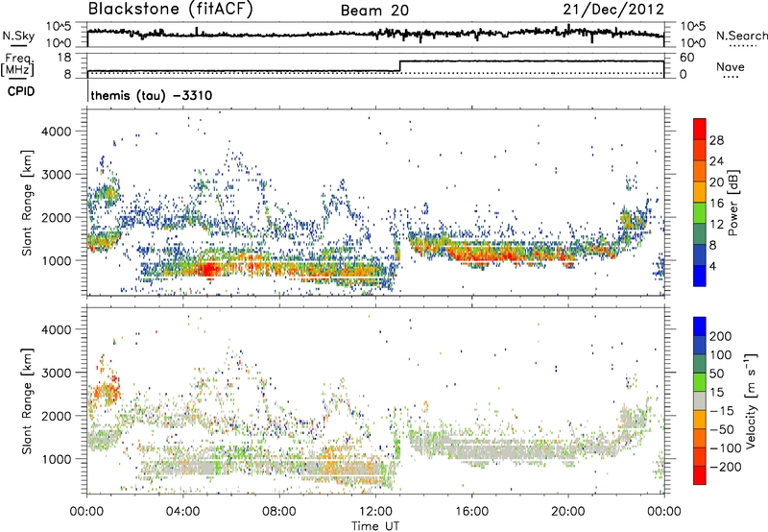Click the '50' velocity colorbar tick

716,374
